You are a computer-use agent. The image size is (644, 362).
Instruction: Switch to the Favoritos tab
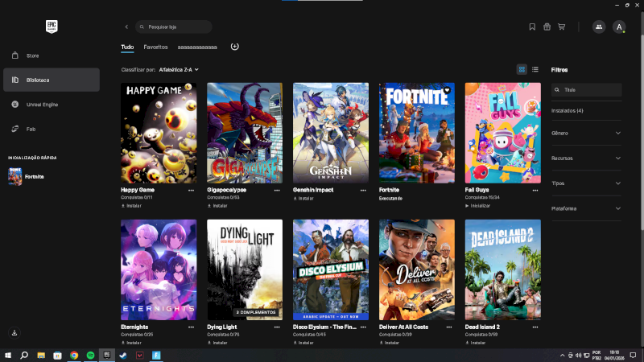[x=155, y=47]
